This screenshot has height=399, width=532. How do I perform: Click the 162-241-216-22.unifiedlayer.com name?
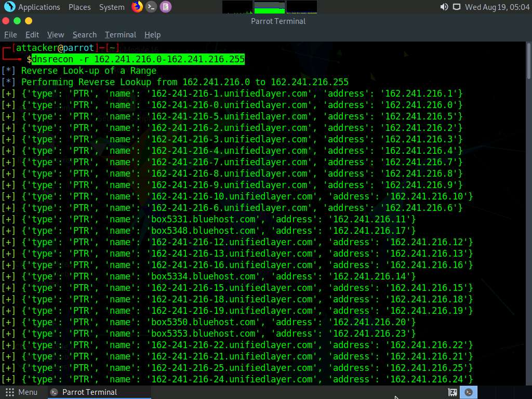pyautogui.click(x=232, y=345)
